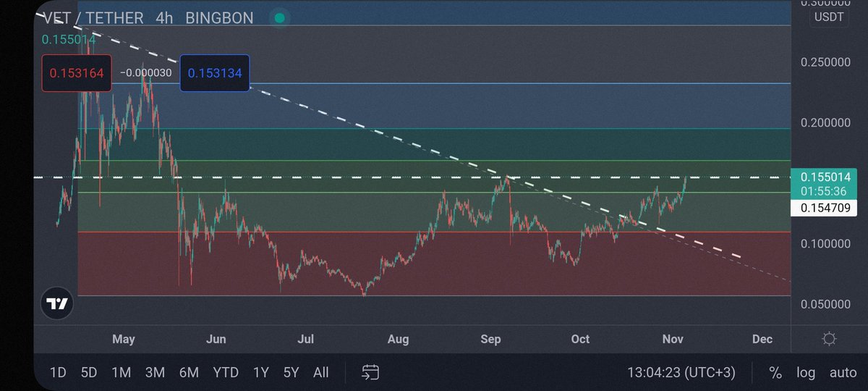Select the 3M time range

[155, 373]
